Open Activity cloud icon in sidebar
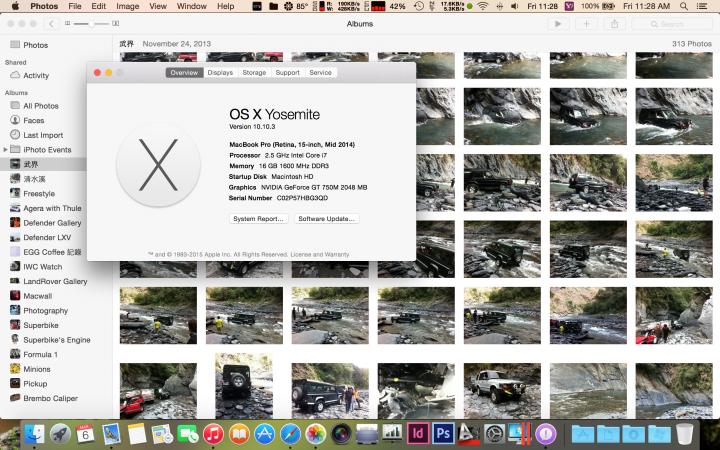The height and width of the screenshot is (450, 720). [15, 75]
